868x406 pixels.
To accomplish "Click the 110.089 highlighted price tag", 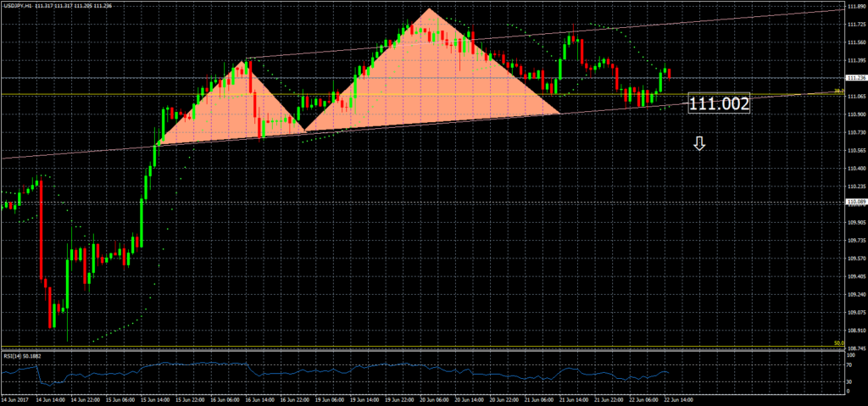I will (x=855, y=202).
